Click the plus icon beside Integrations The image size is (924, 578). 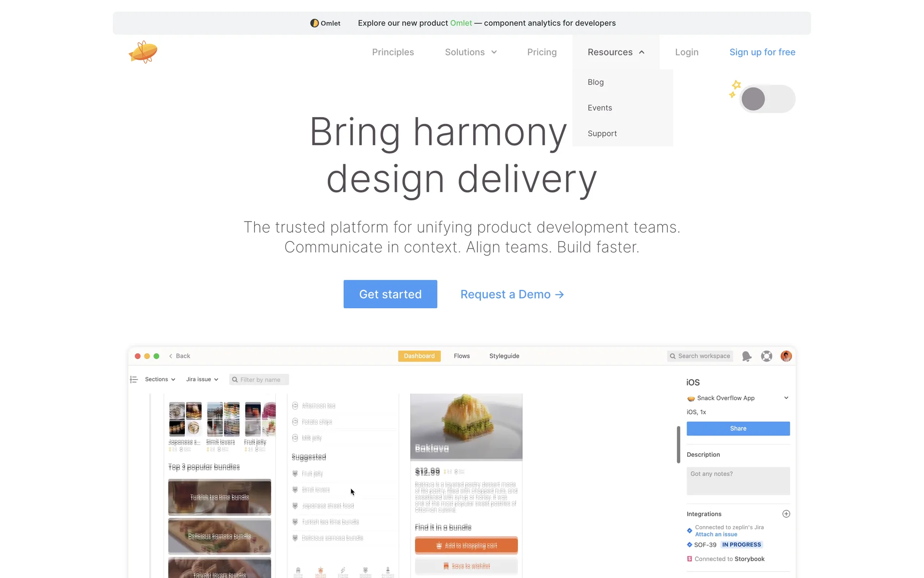tap(786, 514)
